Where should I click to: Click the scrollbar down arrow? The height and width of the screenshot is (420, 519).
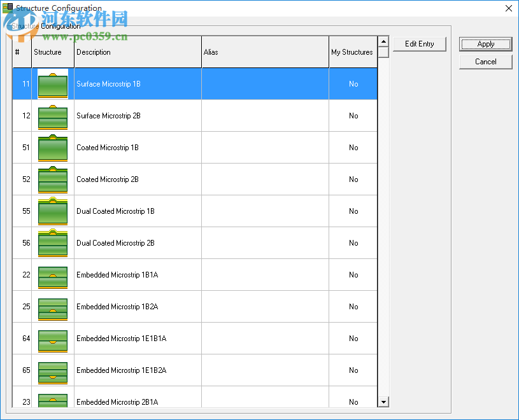pyautogui.click(x=383, y=402)
